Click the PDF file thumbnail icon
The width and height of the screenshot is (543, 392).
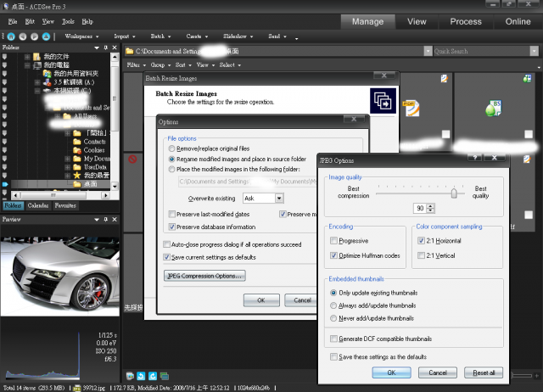click(411, 108)
